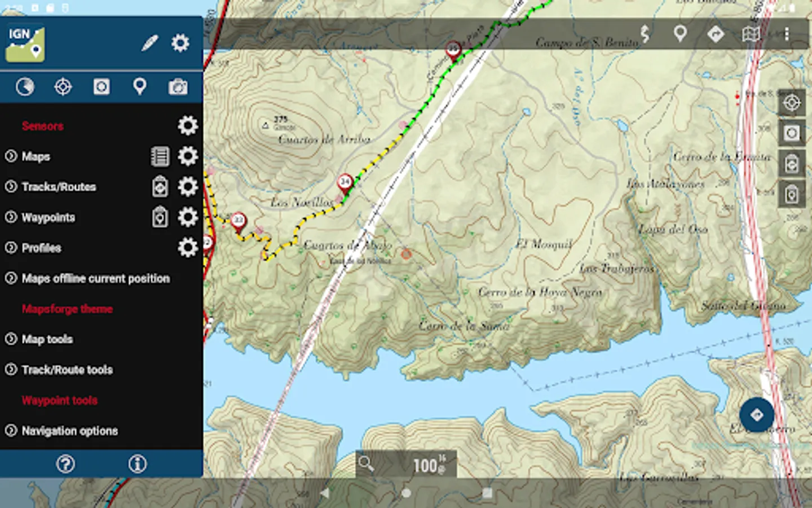Tap the clipboard waypoint button on right edge
812x508 pixels.
(x=792, y=194)
